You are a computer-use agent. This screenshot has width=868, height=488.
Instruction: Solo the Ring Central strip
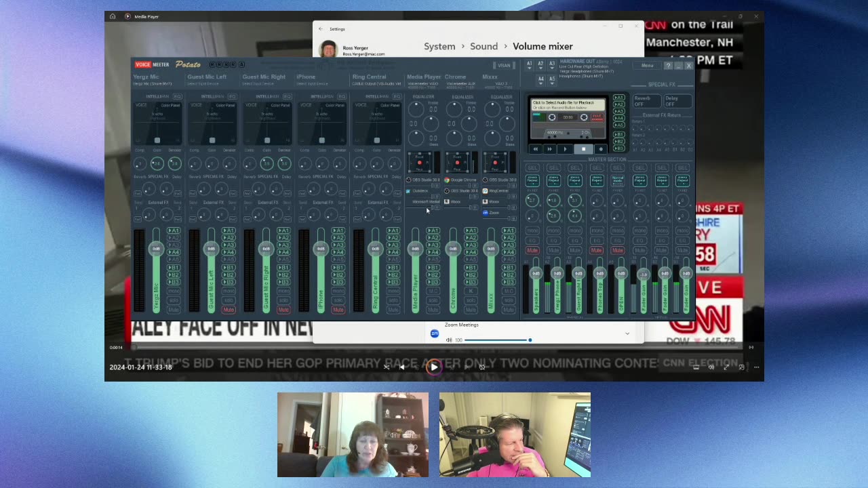click(x=393, y=300)
